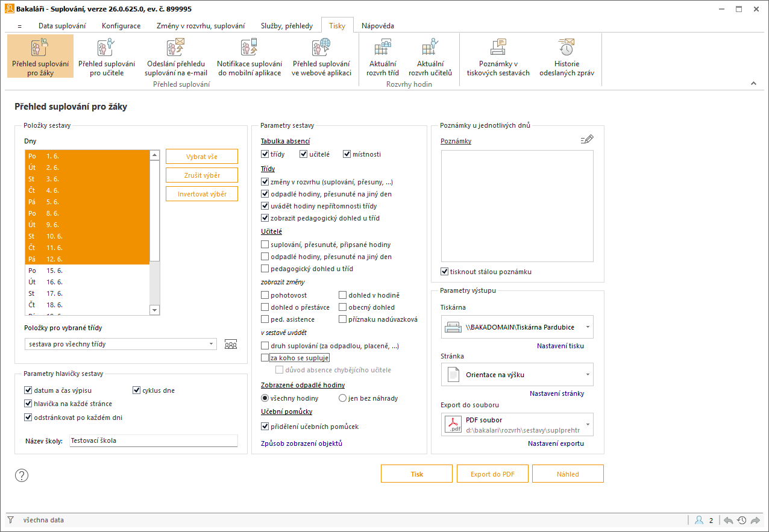Click the Zrušit výběr button

coord(202,175)
